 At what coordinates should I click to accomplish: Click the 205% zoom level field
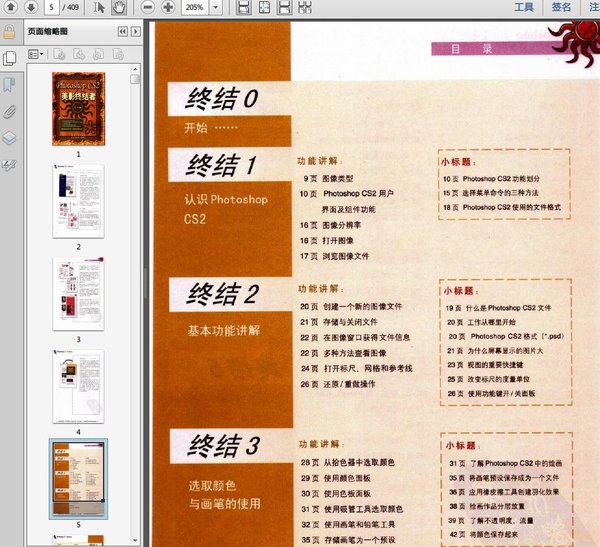click(194, 7)
